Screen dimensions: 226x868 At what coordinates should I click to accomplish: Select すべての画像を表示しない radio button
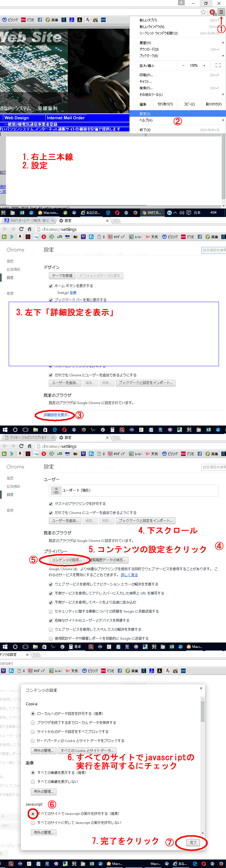[33, 782]
